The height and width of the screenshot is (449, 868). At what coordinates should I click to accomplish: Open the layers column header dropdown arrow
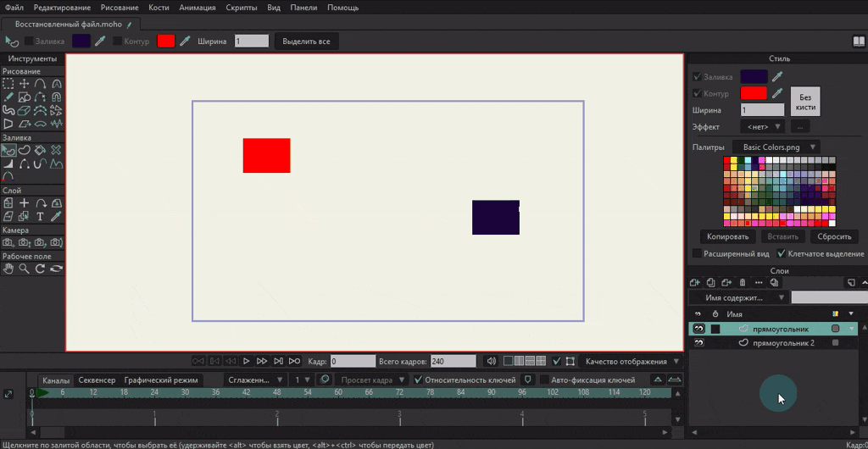tap(851, 313)
